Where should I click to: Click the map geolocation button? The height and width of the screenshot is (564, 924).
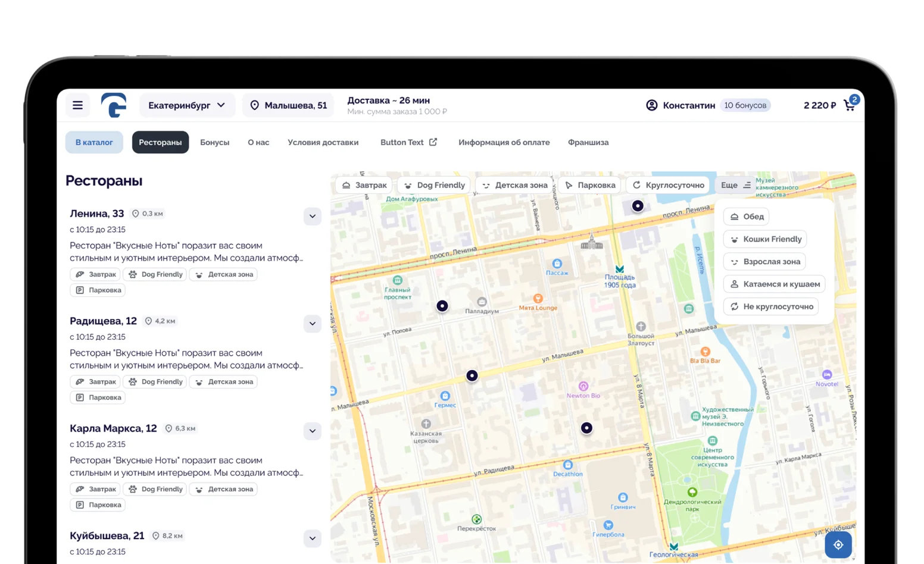pyautogui.click(x=838, y=544)
